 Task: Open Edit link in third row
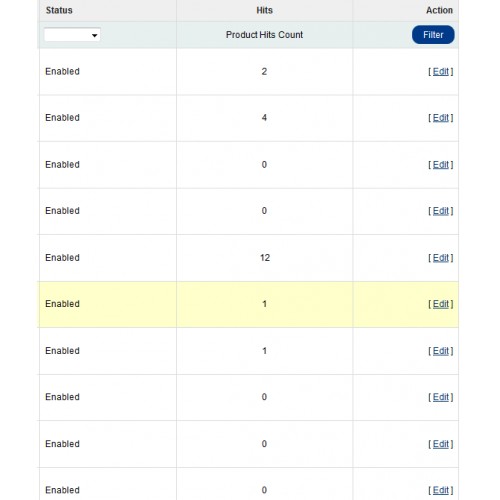(x=441, y=165)
